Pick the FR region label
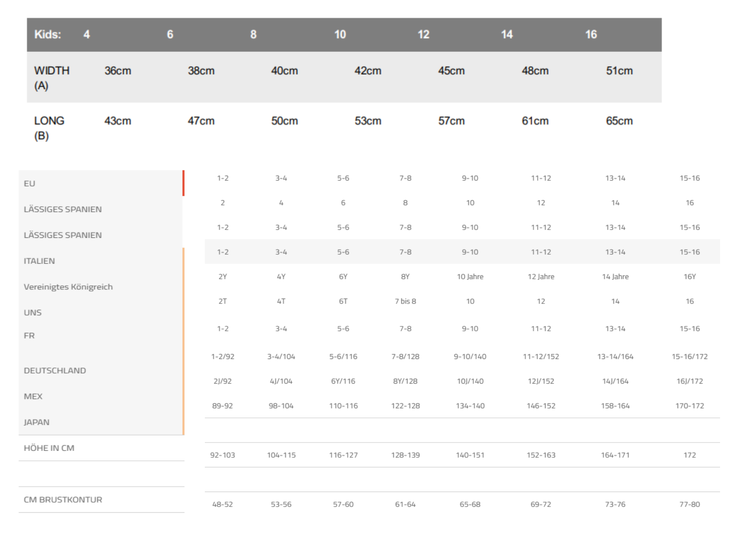The image size is (756, 546). [x=29, y=335]
